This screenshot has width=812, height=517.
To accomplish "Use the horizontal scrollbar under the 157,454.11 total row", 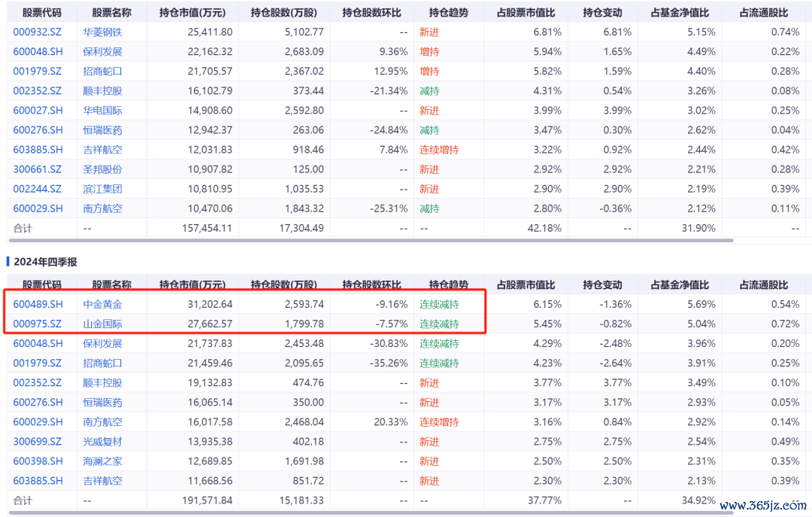I will (x=371, y=241).
